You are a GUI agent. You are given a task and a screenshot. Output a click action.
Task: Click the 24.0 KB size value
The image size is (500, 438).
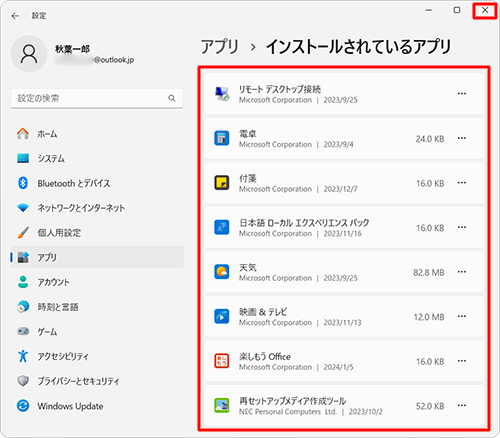pos(430,139)
